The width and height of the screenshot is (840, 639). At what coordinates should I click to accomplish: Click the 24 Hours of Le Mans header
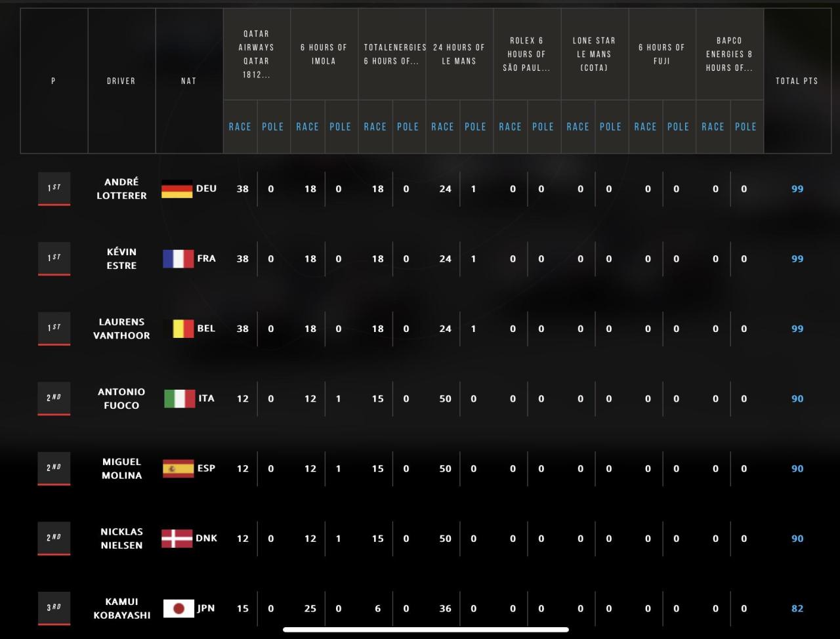click(459, 54)
